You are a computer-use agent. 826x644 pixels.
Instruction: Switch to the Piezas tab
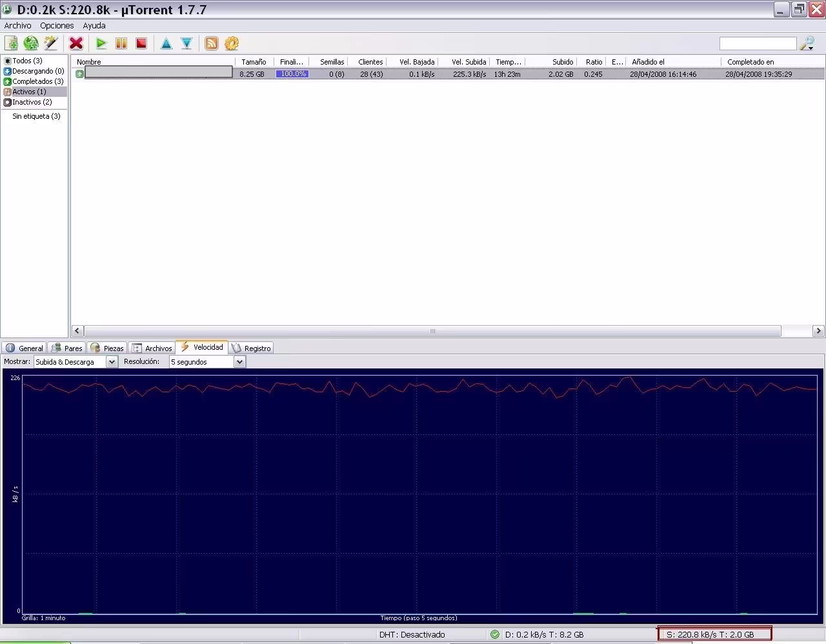(x=107, y=348)
